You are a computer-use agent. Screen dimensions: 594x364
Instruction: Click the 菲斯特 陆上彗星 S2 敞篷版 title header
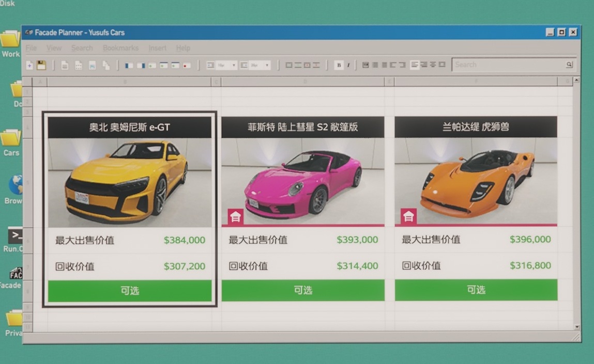click(x=303, y=127)
